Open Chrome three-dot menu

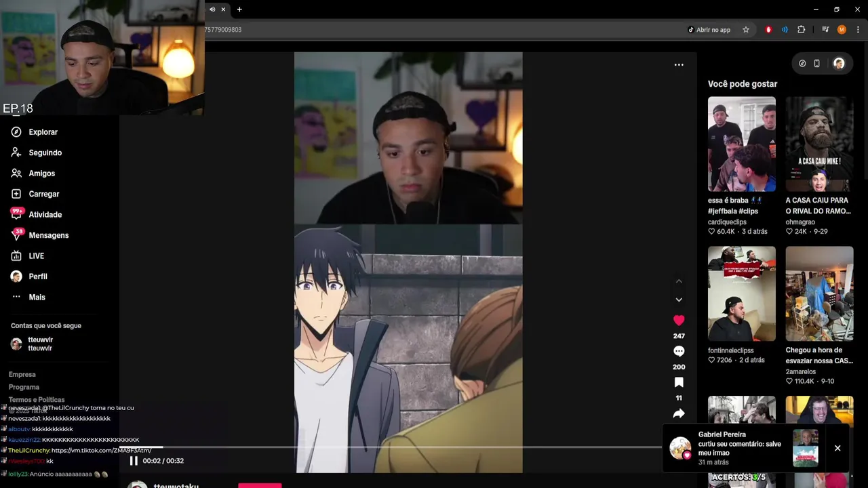pos(859,30)
